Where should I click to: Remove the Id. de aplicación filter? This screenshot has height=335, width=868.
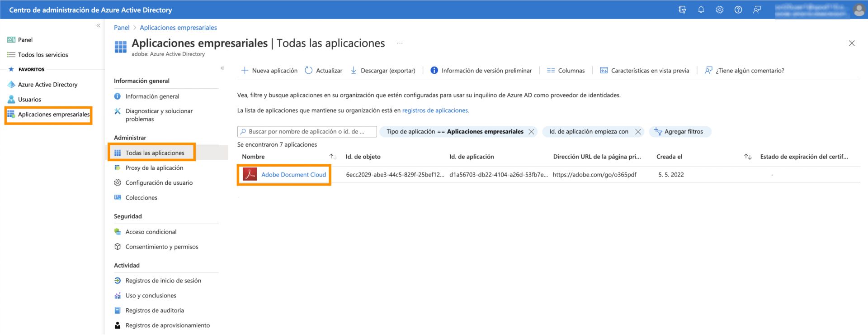pos(638,132)
